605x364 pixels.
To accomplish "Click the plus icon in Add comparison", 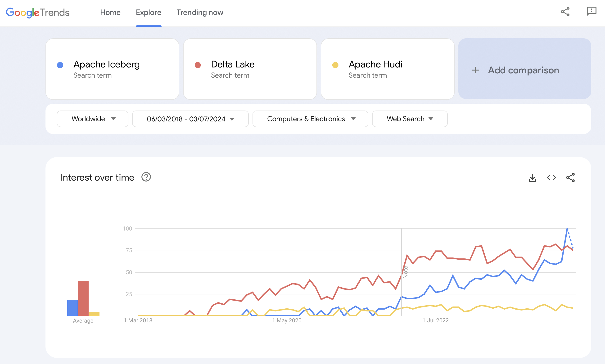I will (x=476, y=70).
